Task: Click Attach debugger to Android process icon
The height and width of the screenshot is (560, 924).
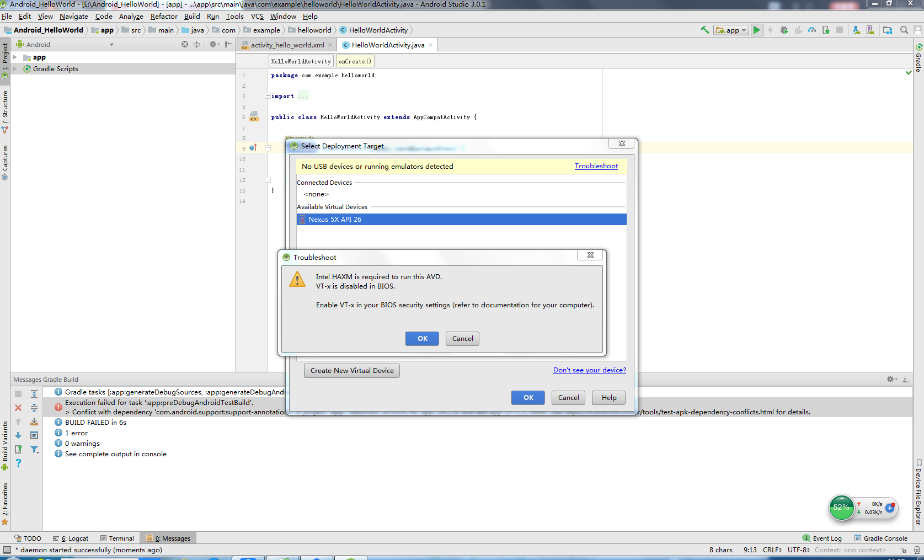Action: tap(826, 30)
